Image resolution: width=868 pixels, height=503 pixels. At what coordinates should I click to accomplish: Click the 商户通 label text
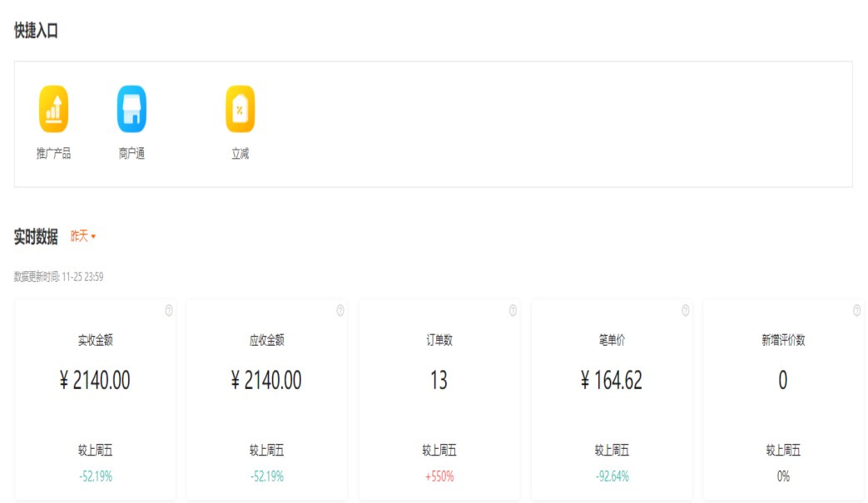pyautogui.click(x=131, y=154)
